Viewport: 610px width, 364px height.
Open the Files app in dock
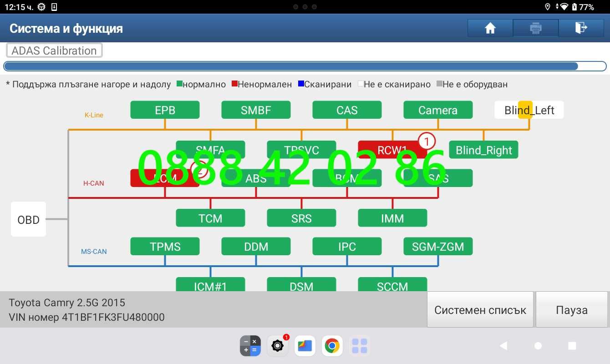305,346
